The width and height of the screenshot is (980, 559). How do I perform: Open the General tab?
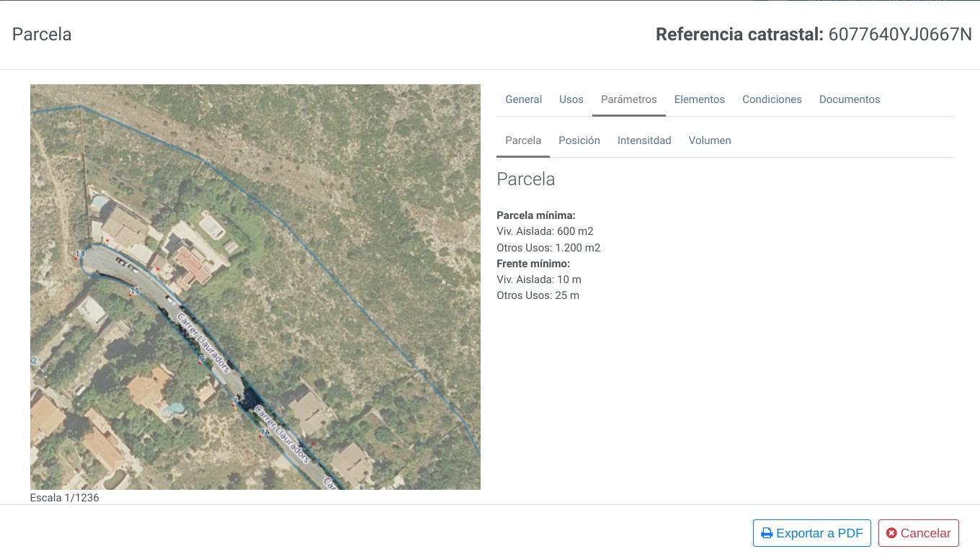pyautogui.click(x=523, y=99)
